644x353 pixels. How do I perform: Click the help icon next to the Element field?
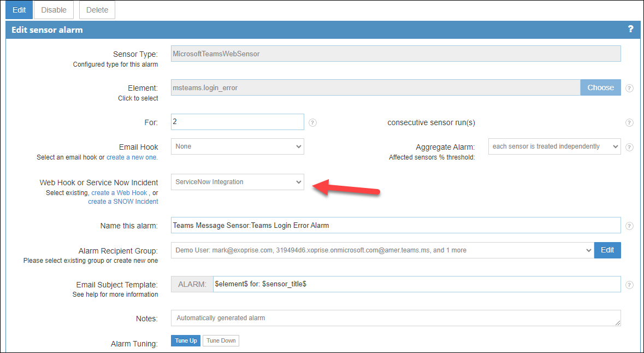coord(629,87)
